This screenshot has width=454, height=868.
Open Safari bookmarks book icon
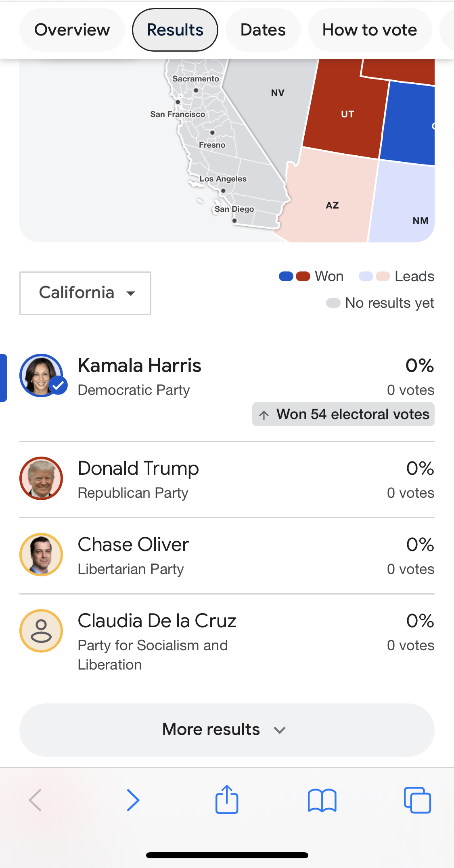[x=322, y=800]
